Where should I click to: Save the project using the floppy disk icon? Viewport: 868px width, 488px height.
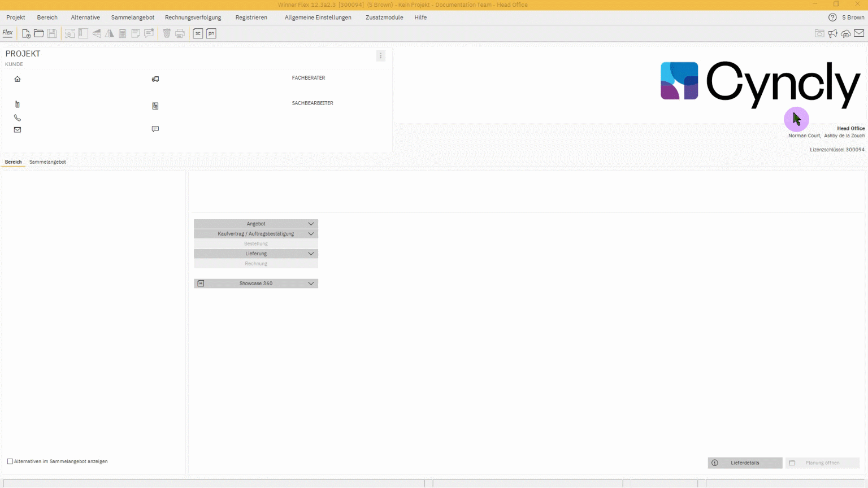pyautogui.click(x=51, y=33)
